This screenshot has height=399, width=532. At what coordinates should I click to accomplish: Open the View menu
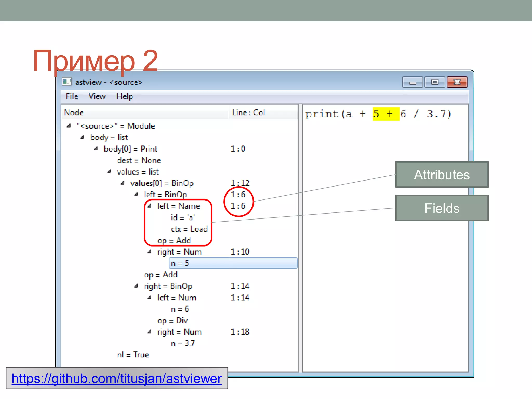97,96
